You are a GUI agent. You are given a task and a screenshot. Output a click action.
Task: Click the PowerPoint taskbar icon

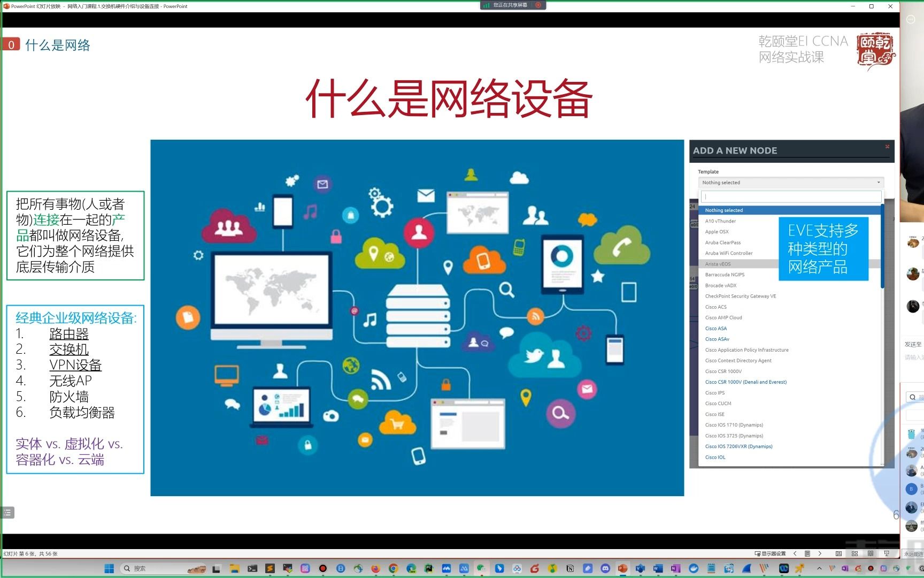(622, 568)
